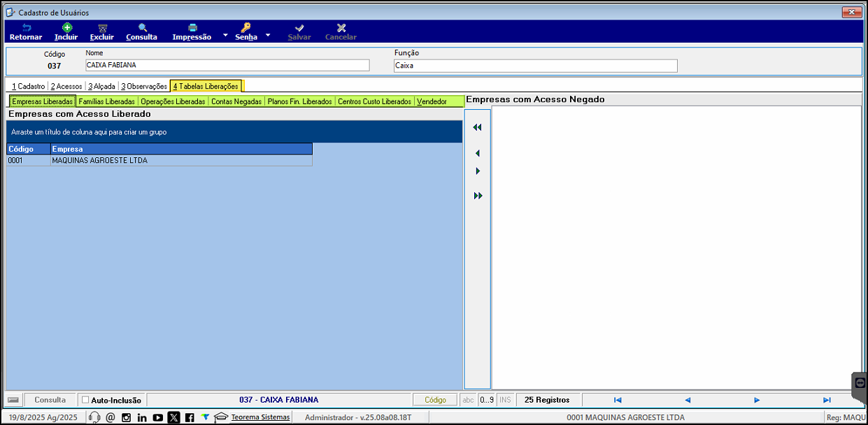Click the move-one-left single arrow
Screen dimensions: 868x425
pyautogui.click(x=478, y=153)
